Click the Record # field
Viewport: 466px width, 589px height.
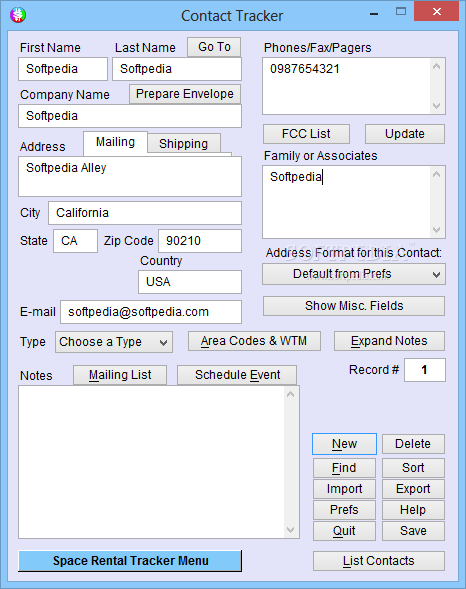point(425,370)
